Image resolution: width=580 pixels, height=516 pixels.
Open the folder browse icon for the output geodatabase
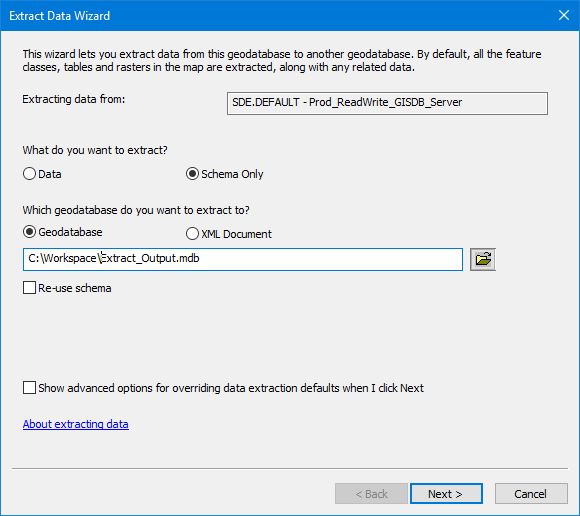[483, 259]
